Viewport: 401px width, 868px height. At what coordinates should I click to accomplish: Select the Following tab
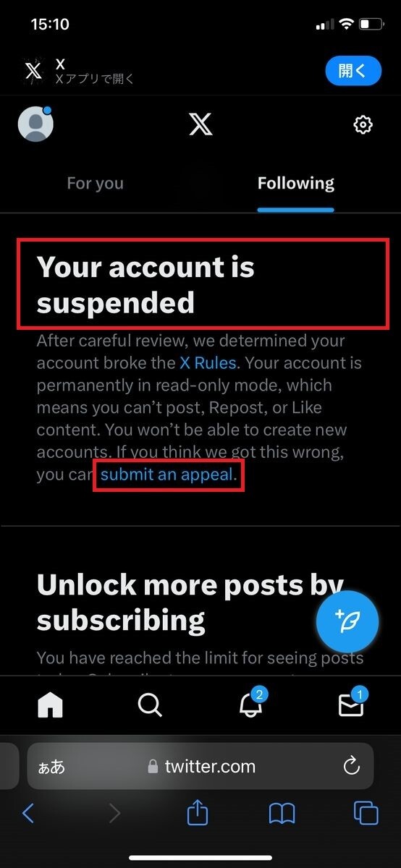tap(296, 183)
